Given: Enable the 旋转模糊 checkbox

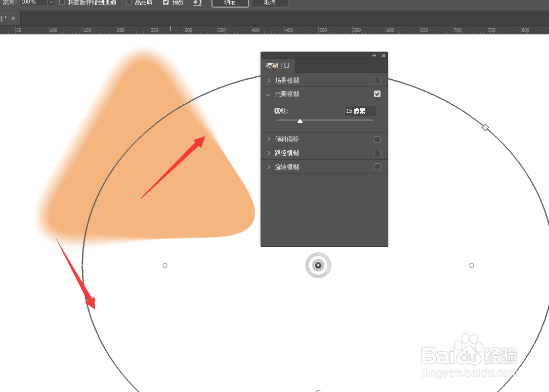Looking at the screenshot, I should pyautogui.click(x=377, y=166).
